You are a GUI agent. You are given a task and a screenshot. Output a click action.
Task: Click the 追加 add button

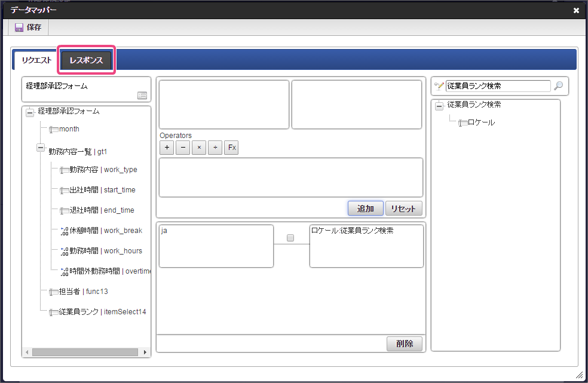pos(366,209)
